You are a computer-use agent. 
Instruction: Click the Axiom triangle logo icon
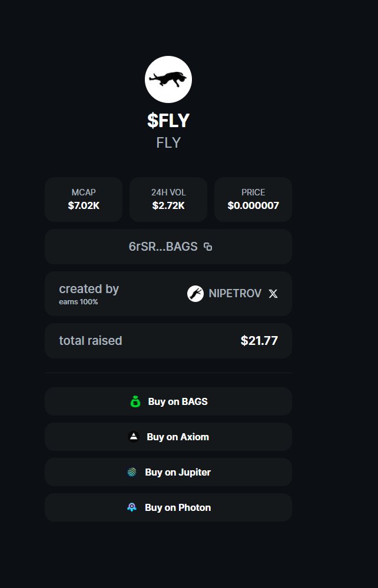(134, 437)
